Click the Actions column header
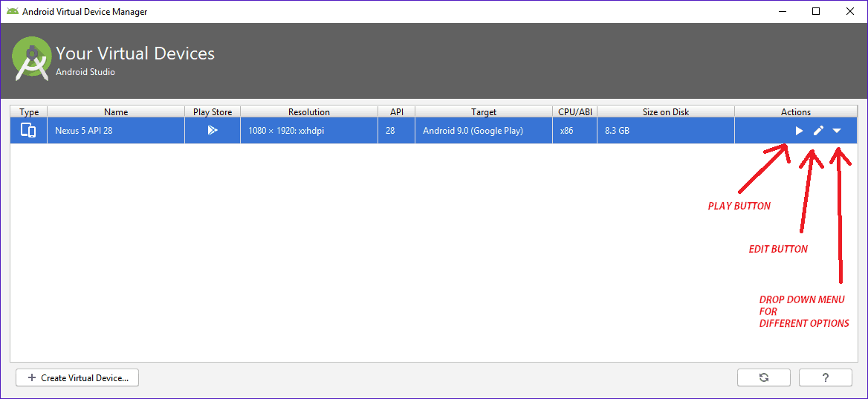Viewport: 868px width, 399px height. (796, 111)
